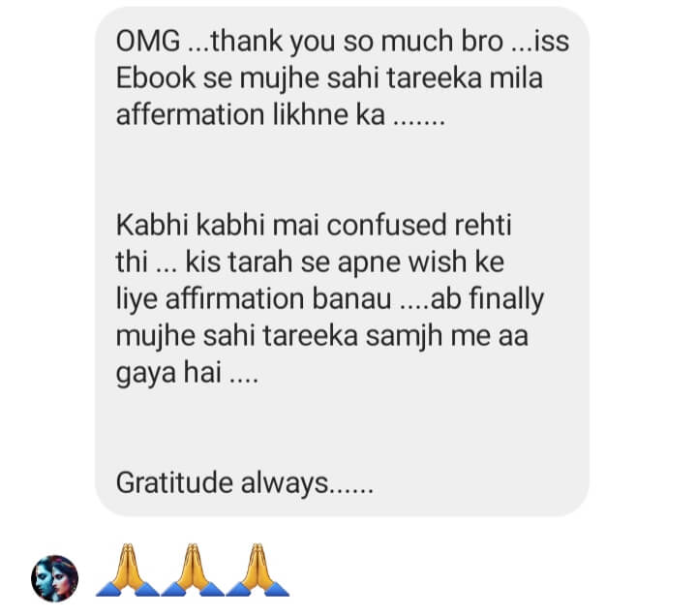Click the misspelled word "affermation"

pos(191,114)
